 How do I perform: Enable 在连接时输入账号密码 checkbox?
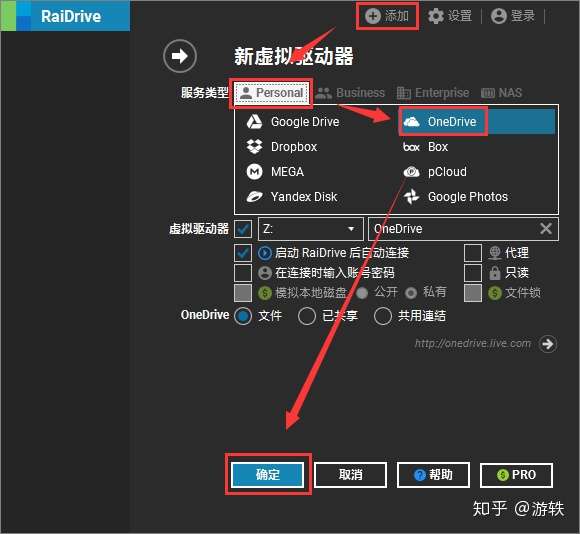[x=243, y=273]
